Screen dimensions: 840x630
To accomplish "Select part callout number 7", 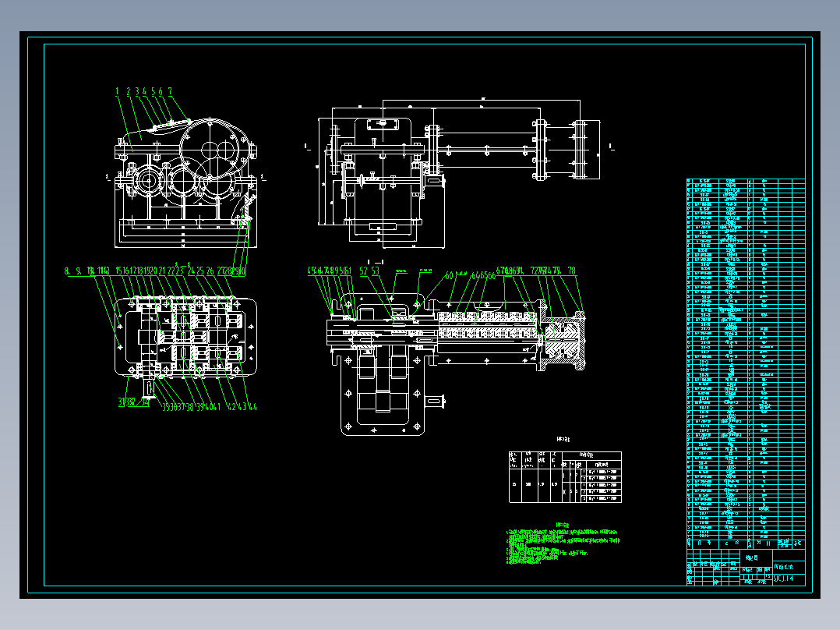I will click(x=170, y=92).
